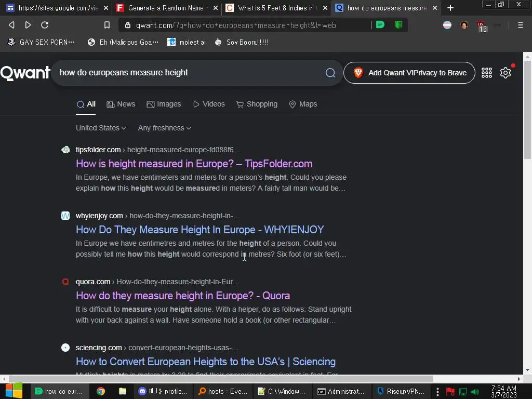The height and width of the screenshot is (399, 532).
Task: Show hidden tray icons via the dots
Action: point(437,392)
